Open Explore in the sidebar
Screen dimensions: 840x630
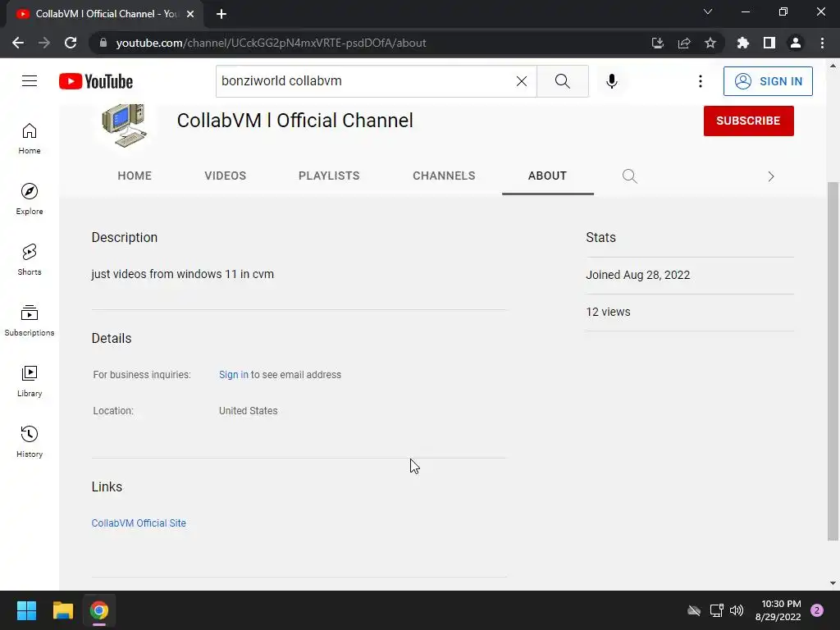coord(30,199)
